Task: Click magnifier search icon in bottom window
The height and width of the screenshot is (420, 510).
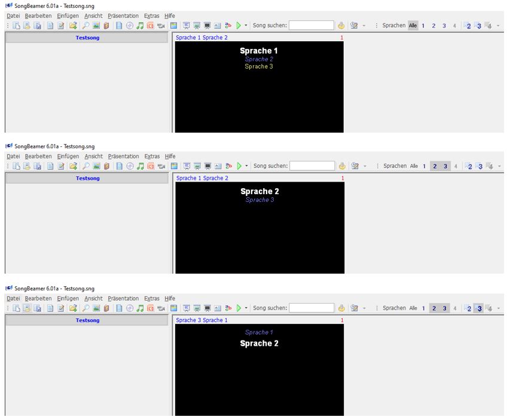Action: tap(85, 308)
